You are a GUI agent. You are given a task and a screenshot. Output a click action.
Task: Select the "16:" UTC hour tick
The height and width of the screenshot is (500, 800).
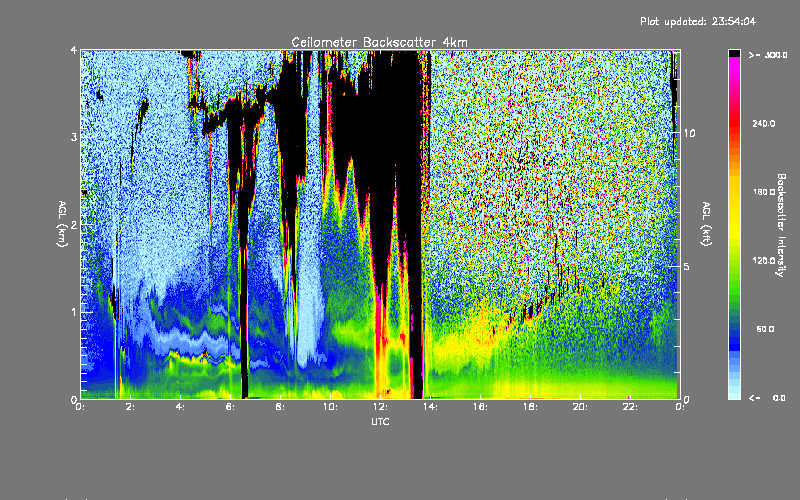click(480, 407)
